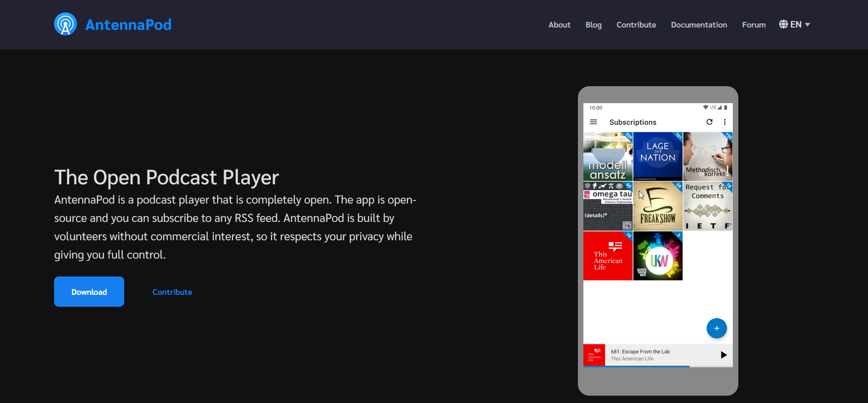Click the mini player This American Life thumbnail

(x=594, y=355)
